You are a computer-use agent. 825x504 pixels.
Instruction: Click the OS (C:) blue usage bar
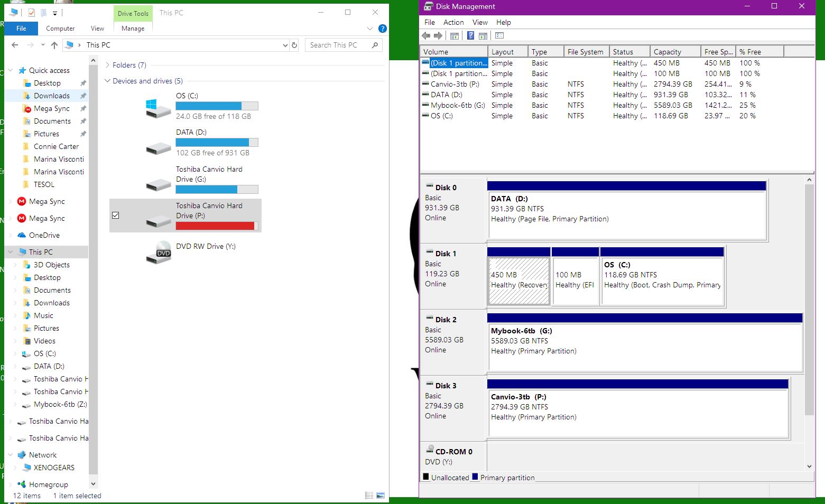(217, 106)
